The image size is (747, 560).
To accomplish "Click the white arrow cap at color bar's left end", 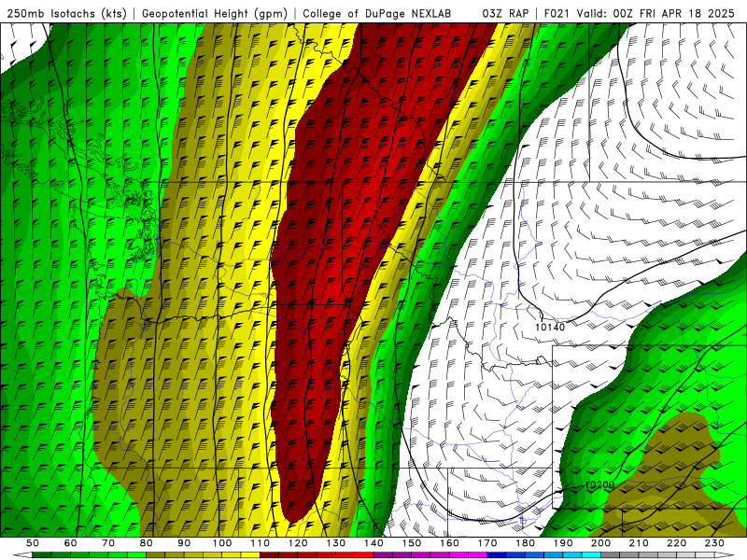I will tap(22, 555).
